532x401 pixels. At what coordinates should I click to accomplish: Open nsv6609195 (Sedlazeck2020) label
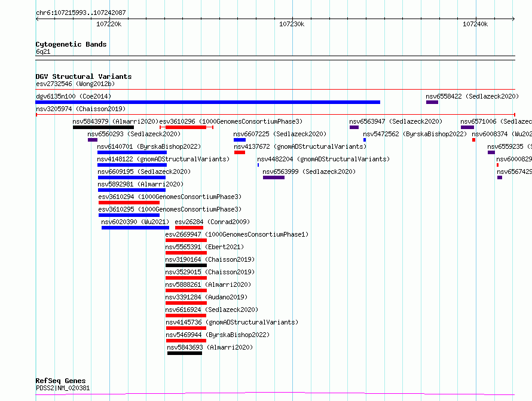coord(144,172)
